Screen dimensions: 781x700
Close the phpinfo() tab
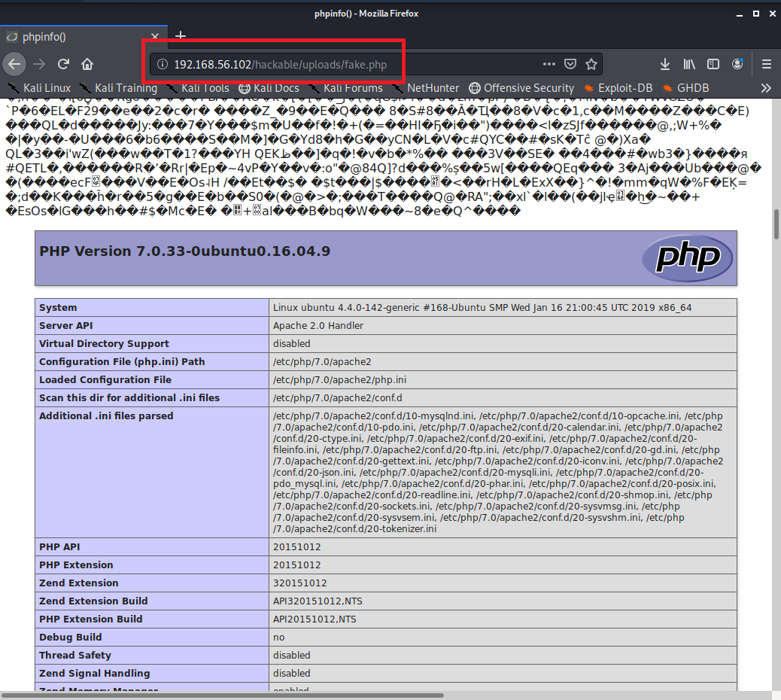pos(155,36)
